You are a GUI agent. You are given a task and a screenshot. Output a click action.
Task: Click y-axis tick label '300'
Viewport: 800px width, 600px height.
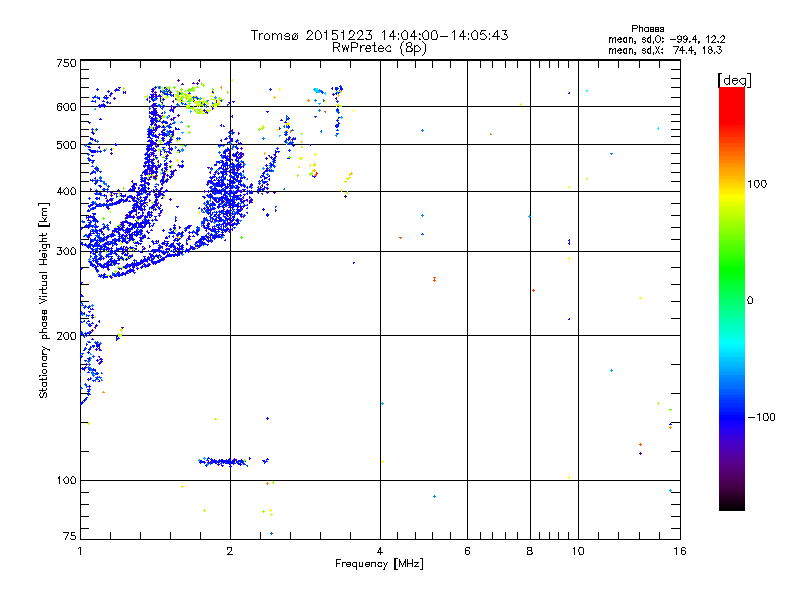pyautogui.click(x=66, y=251)
